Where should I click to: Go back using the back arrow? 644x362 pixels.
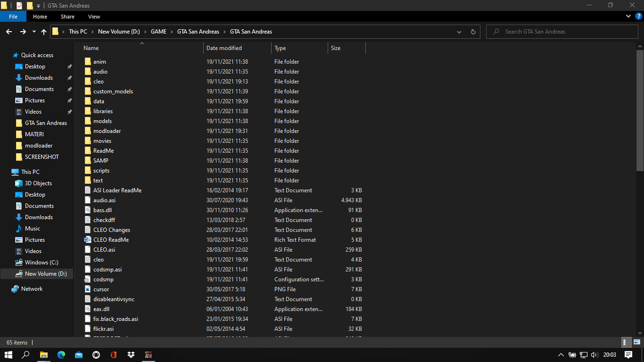click(x=9, y=32)
